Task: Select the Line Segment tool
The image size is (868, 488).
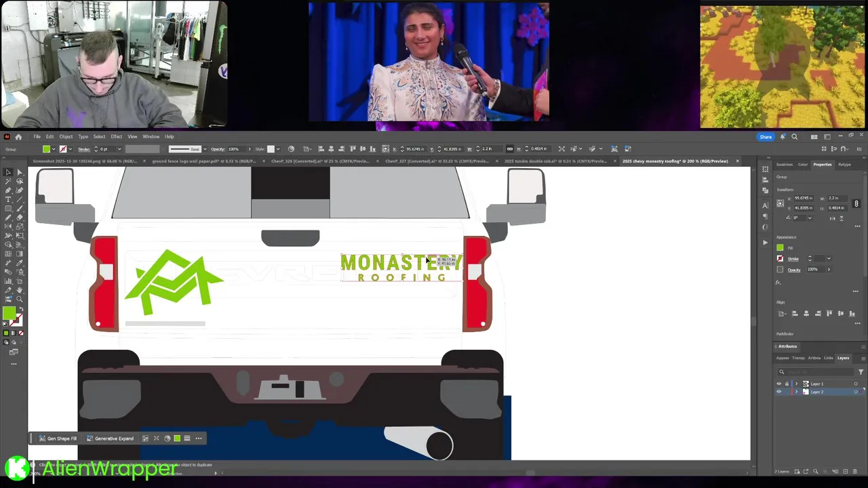Action: 20,199
